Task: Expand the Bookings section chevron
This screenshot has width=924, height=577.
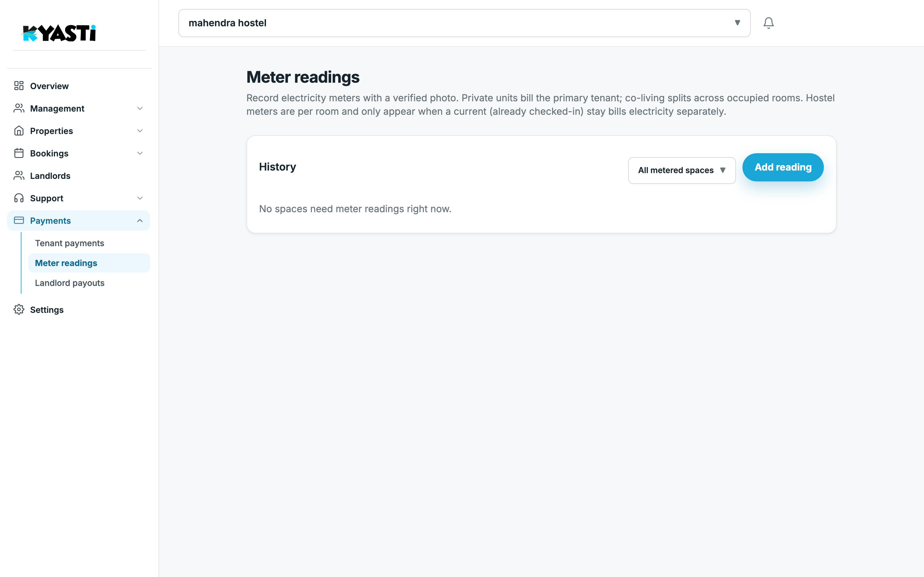Action: 140,153
